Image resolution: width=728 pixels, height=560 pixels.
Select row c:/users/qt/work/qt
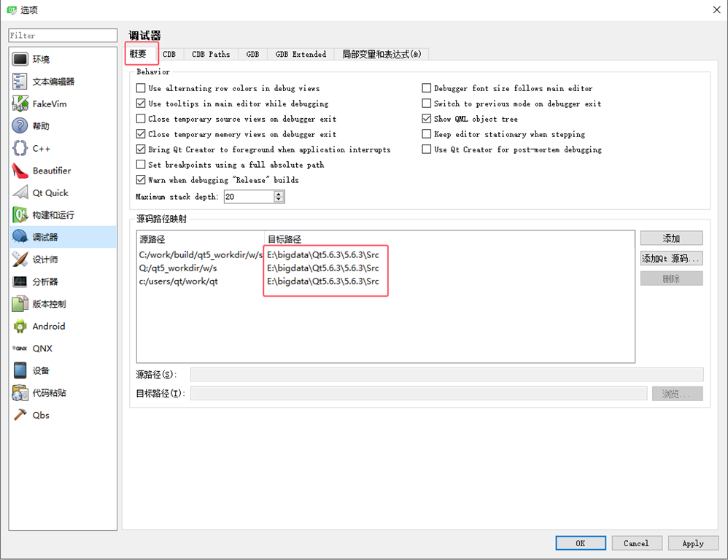coord(385,281)
